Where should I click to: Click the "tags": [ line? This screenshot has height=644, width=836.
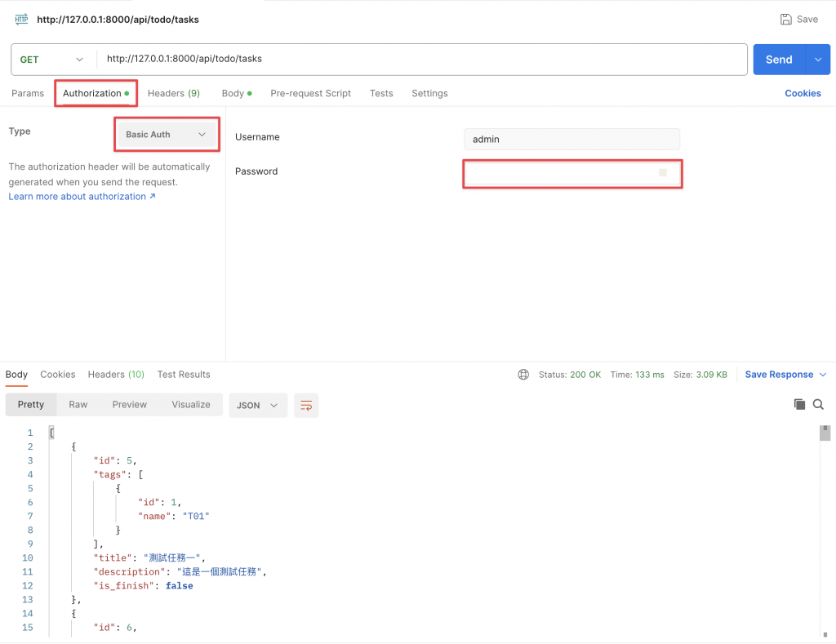[x=118, y=474]
